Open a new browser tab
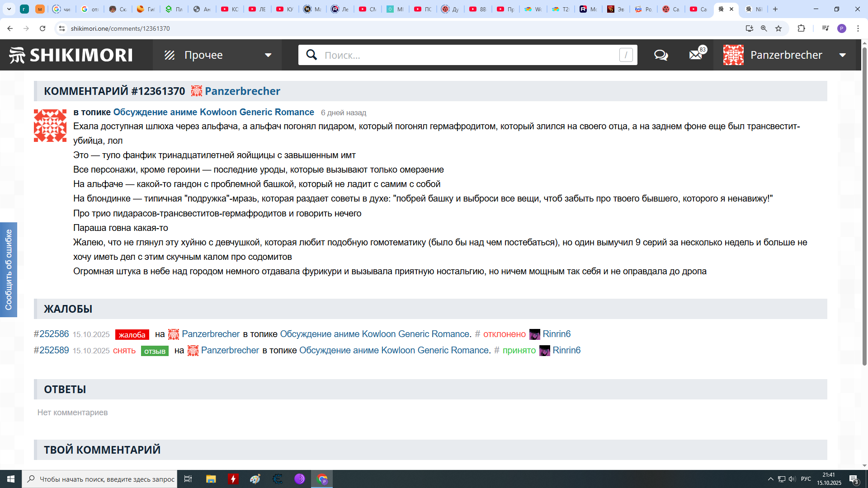Screen dimensions: 868x488 [775, 9]
